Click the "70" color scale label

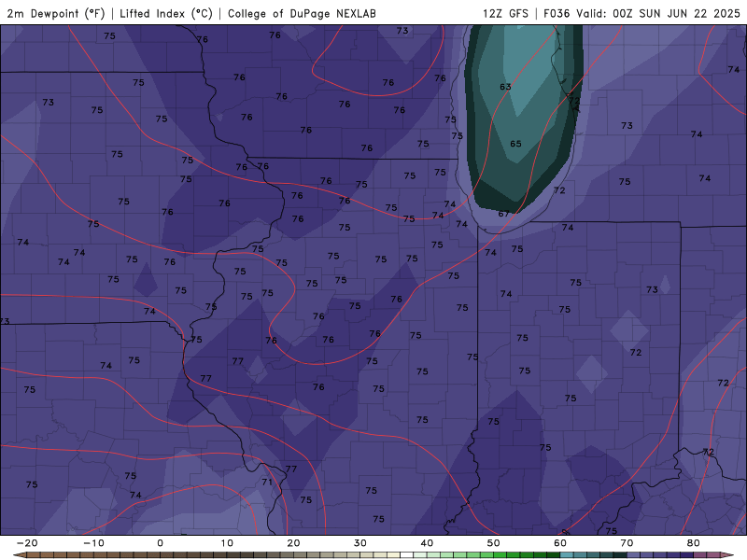(x=627, y=543)
